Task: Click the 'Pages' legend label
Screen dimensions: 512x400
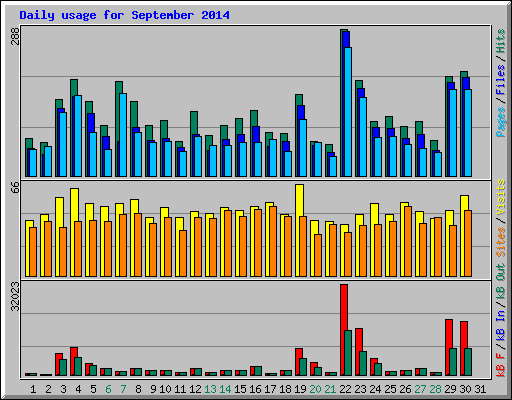Action: tap(501, 122)
